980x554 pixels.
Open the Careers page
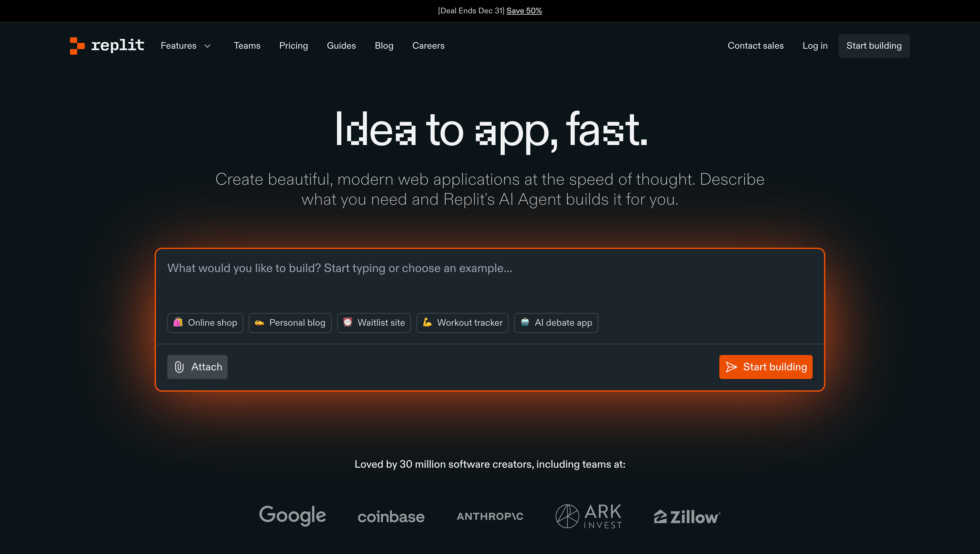(x=428, y=46)
